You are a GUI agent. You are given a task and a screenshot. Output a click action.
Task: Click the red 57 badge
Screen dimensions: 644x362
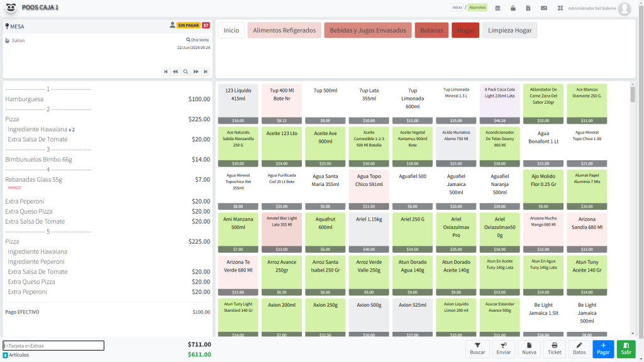(206, 25)
